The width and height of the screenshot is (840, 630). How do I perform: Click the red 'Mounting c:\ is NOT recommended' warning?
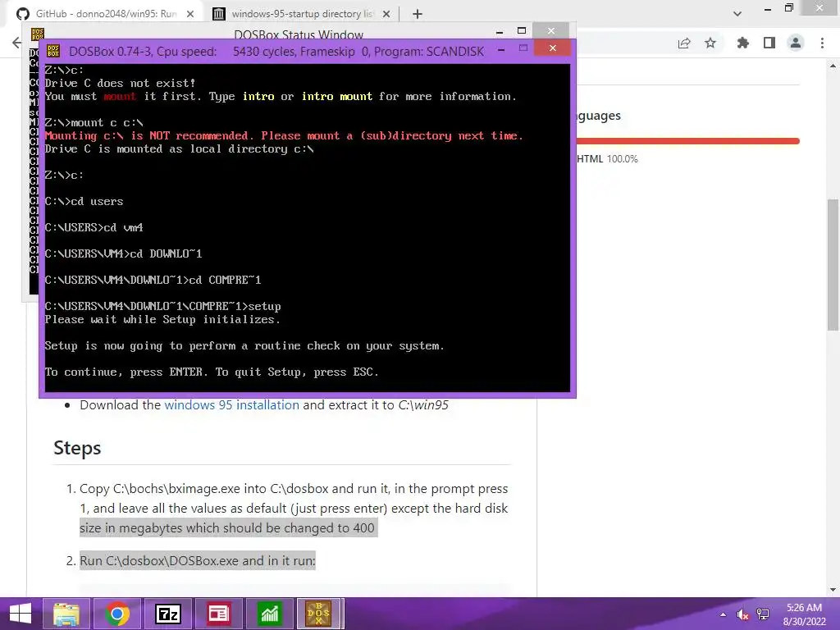click(x=284, y=136)
